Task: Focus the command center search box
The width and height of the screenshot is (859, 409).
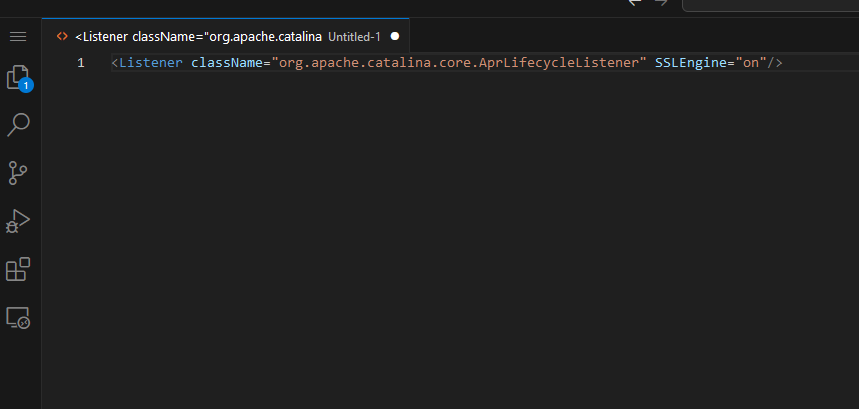Action: pyautogui.click(x=770, y=5)
